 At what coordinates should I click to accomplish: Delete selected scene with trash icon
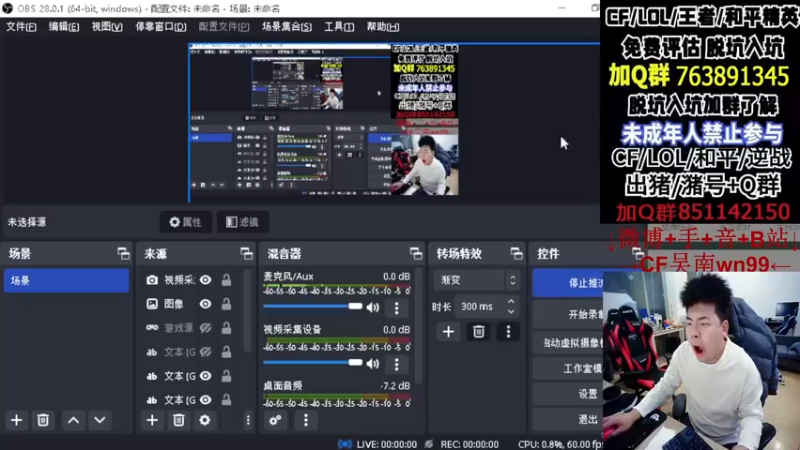(x=43, y=420)
